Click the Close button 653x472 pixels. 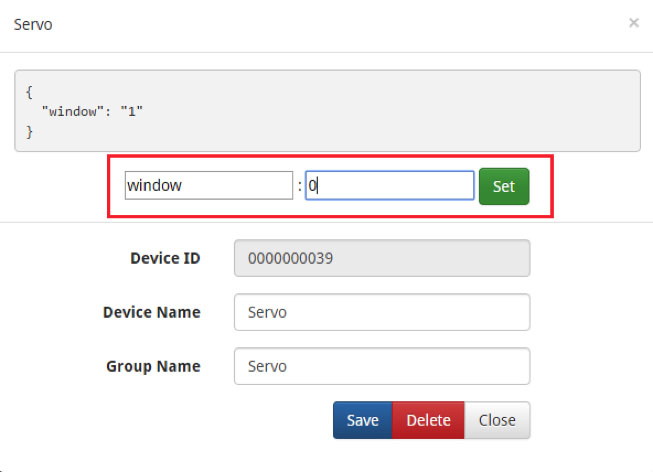[x=497, y=420]
